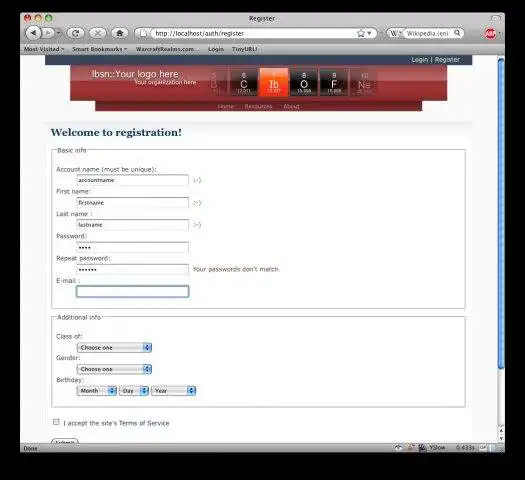
Task: Open the Login bookmark in bookmarks bar
Action: (216, 49)
